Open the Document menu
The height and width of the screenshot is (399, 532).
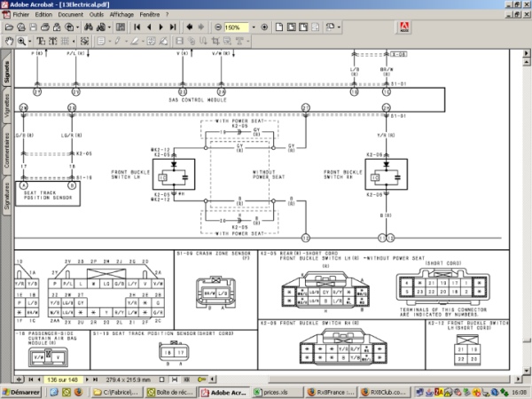70,14
